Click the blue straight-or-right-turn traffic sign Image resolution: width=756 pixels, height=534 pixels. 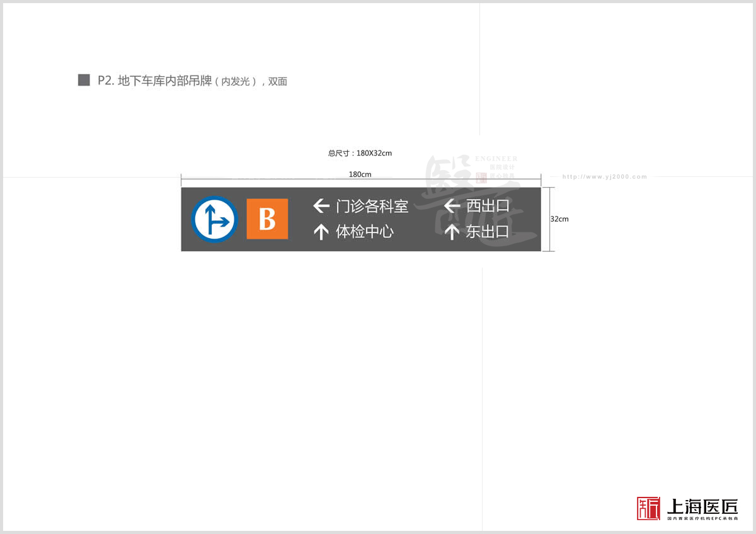pyautogui.click(x=214, y=219)
